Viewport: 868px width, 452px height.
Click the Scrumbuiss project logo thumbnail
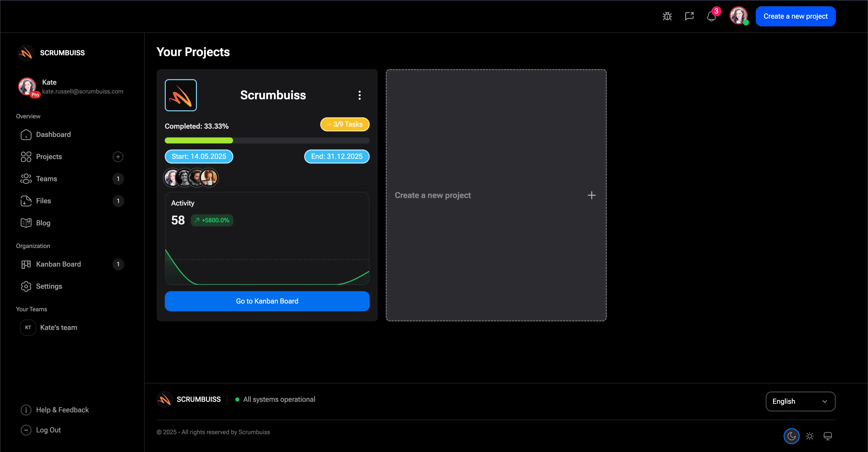click(181, 95)
